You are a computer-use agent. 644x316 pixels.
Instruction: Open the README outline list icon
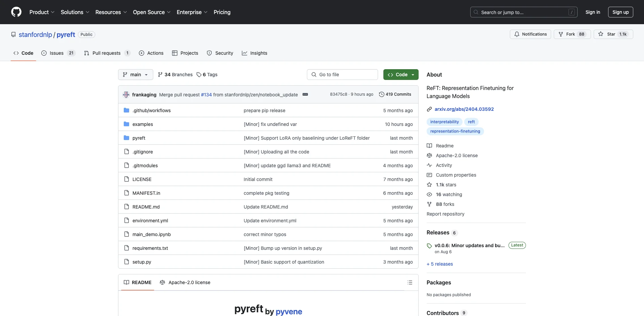(x=410, y=282)
